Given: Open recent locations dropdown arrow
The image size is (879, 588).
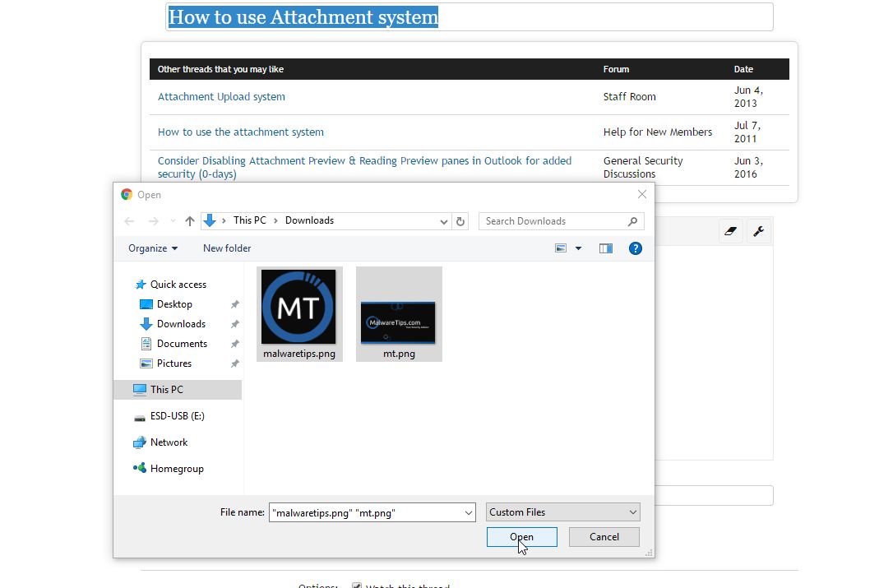Looking at the screenshot, I should [x=173, y=221].
